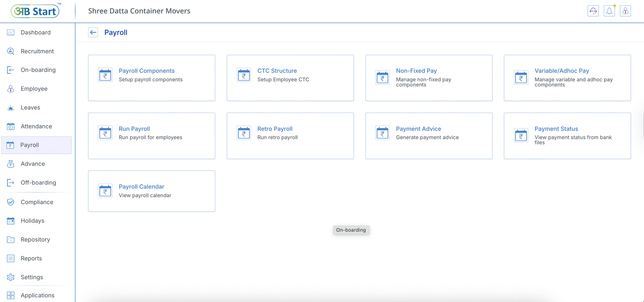The image size is (644, 302).
Task: Click the HB Start logo
Action: [x=35, y=11]
